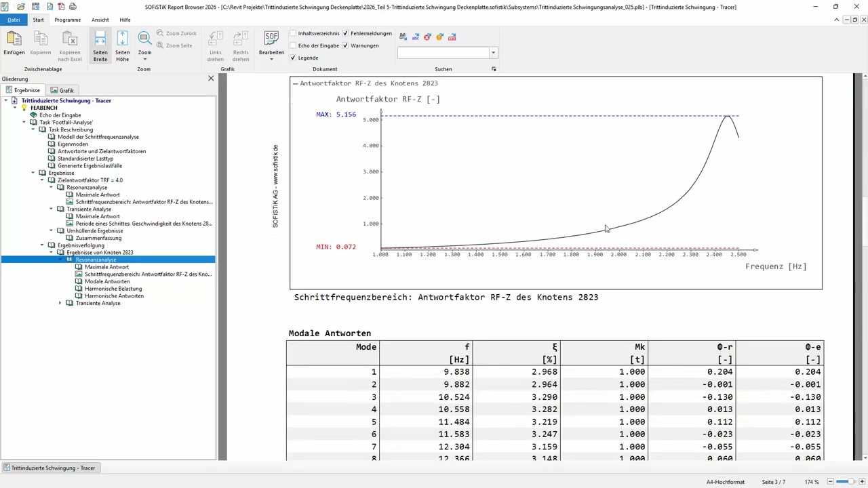
Task: Click the search text input field
Action: tap(443, 53)
